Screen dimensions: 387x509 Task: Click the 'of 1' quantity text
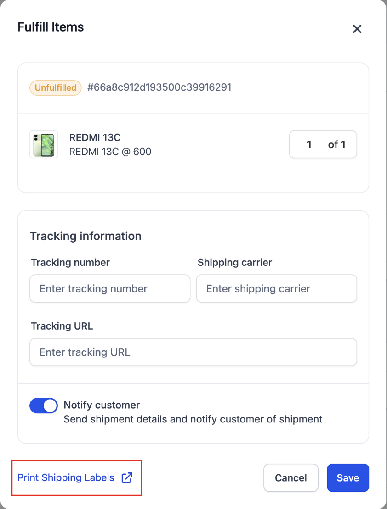pos(337,144)
